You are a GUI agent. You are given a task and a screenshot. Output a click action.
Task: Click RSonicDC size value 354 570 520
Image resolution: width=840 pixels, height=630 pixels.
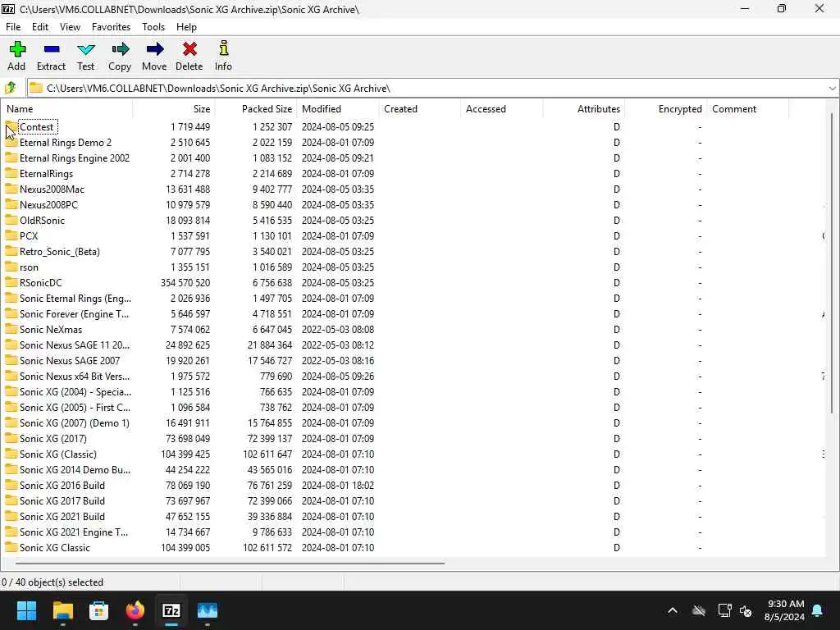tap(185, 282)
